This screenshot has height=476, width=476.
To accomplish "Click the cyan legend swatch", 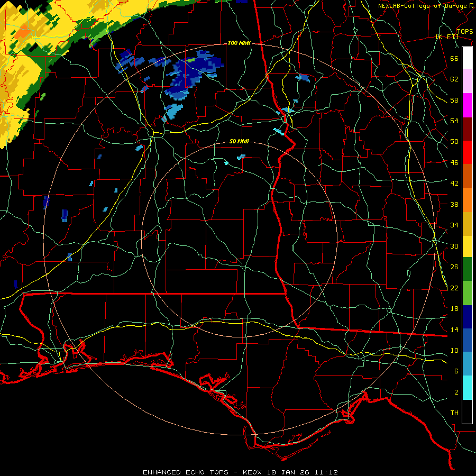I will coord(467,388).
